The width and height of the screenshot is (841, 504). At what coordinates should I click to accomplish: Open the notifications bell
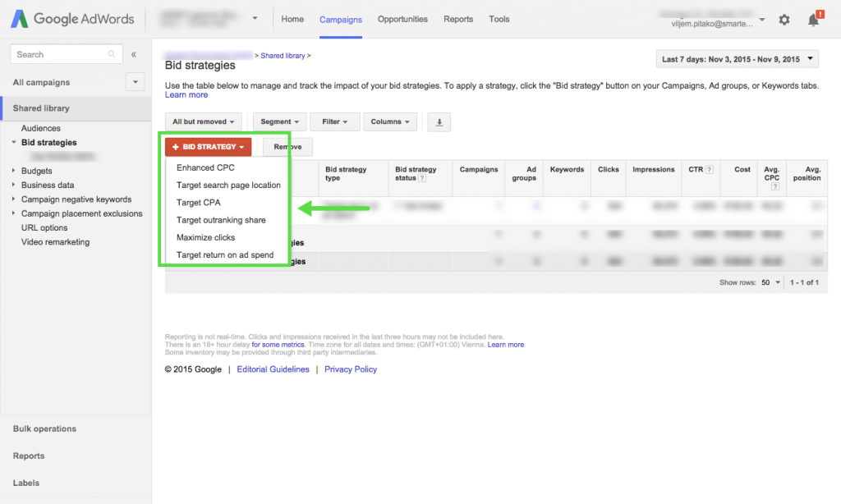[x=814, y=20]
